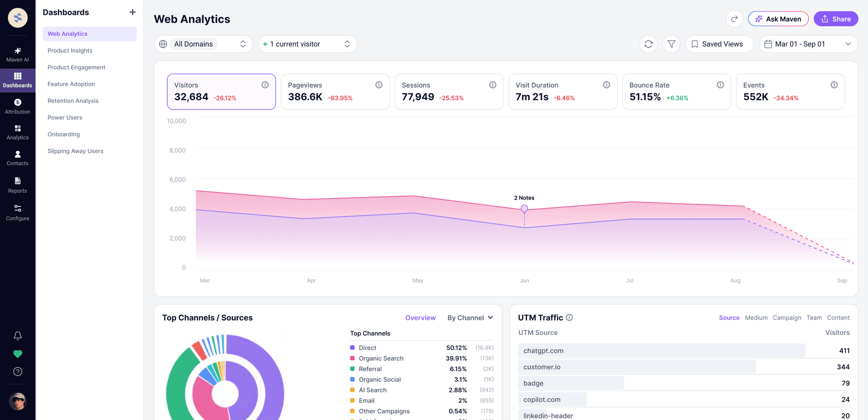Show info for Sessions metric
868x420 pixels.
coord(493,85)
